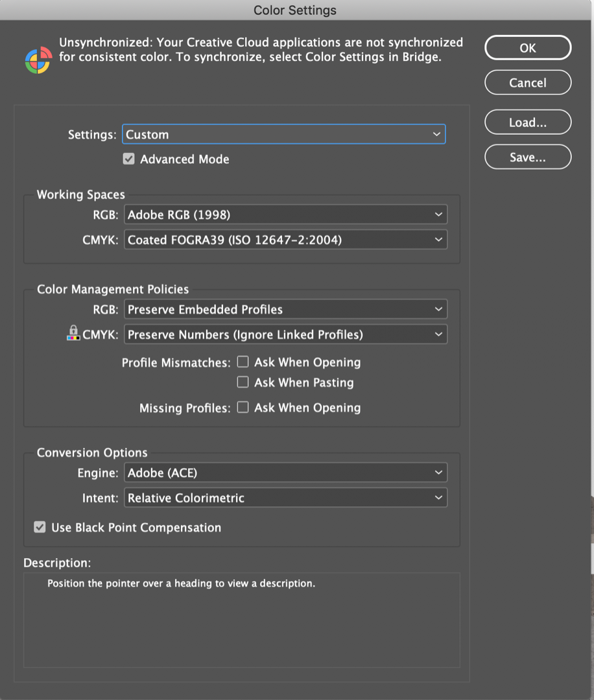
Task: Click the Profile Mismatches label
Action: coord(176,362)
